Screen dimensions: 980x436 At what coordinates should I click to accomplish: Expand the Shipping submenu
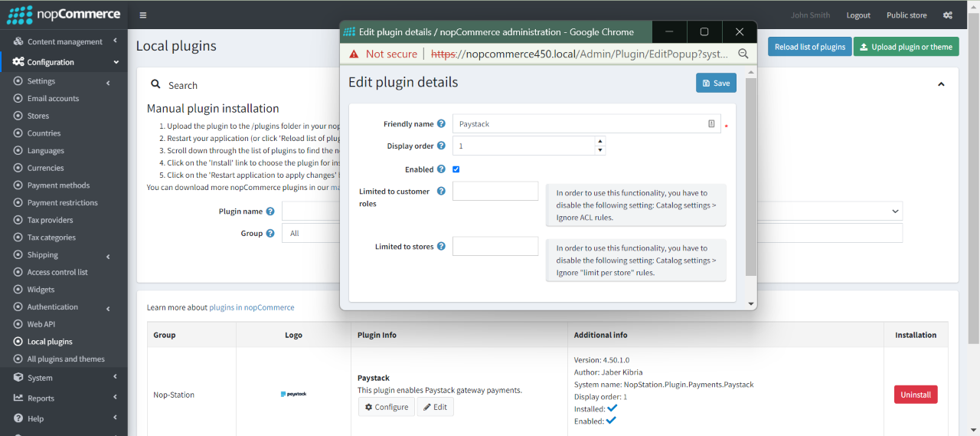point(108,256)
